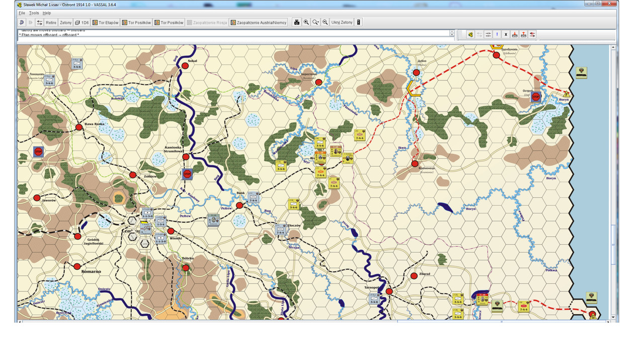Select the blue counter at Złoczów
The height and width of the screenshot is (353, 644).
point(281,230)
